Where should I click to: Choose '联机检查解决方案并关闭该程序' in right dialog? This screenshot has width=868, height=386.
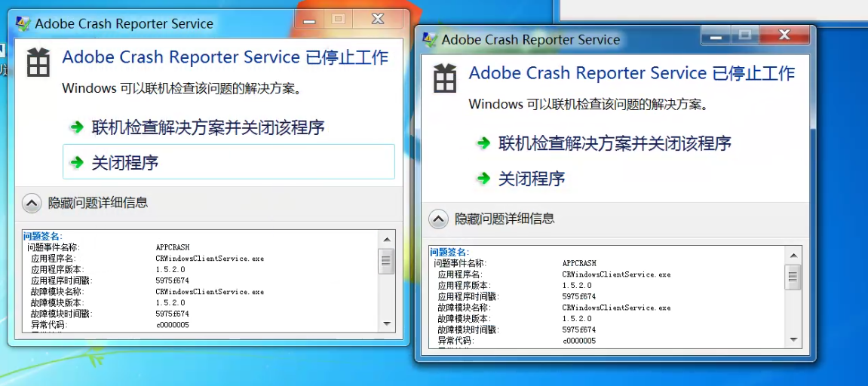[x=615, y=143]
